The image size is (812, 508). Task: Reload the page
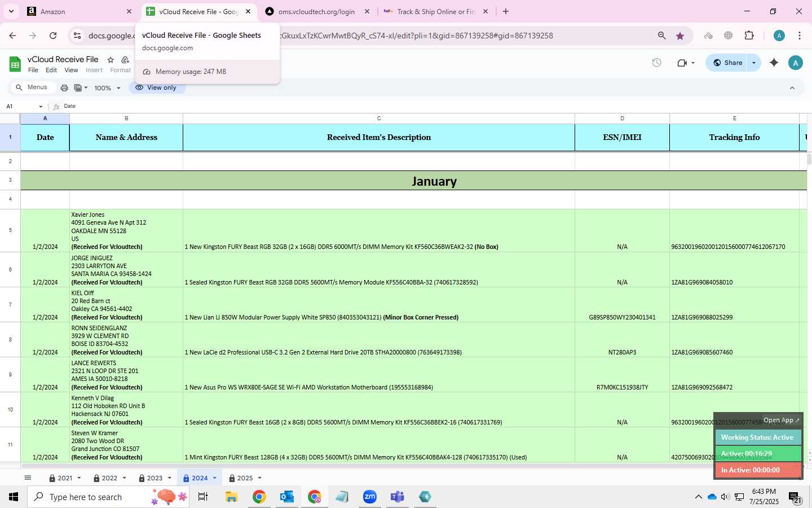53,36
